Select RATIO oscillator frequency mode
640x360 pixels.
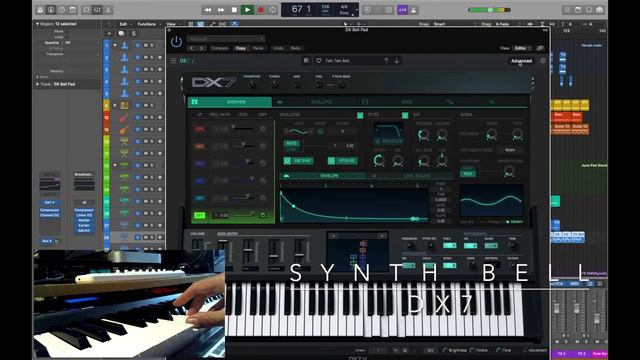pos(291,144)
